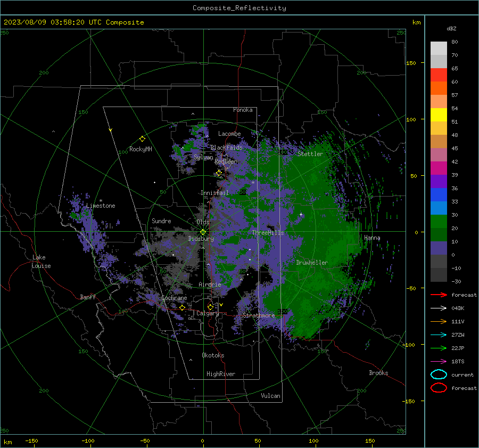The height and width of the screenshot is (448, 479).
Task: Select the green 22JP arrow legend entry
Action: [439, 348]
